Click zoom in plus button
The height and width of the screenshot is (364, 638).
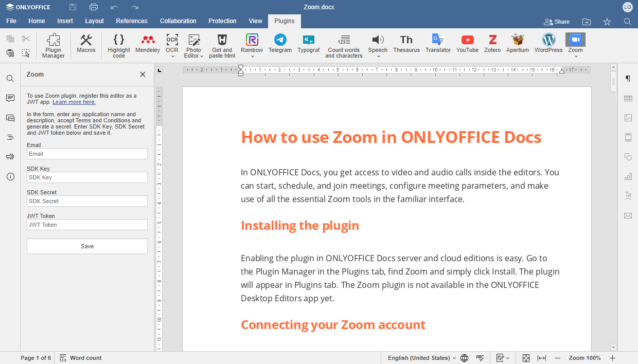click(612, 358)
